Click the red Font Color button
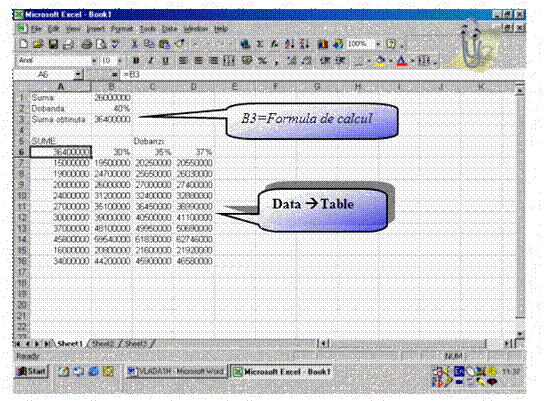Image resolution: width=544 pixels, height=401 pixels. pyautogui.click(x=401, y=61)
